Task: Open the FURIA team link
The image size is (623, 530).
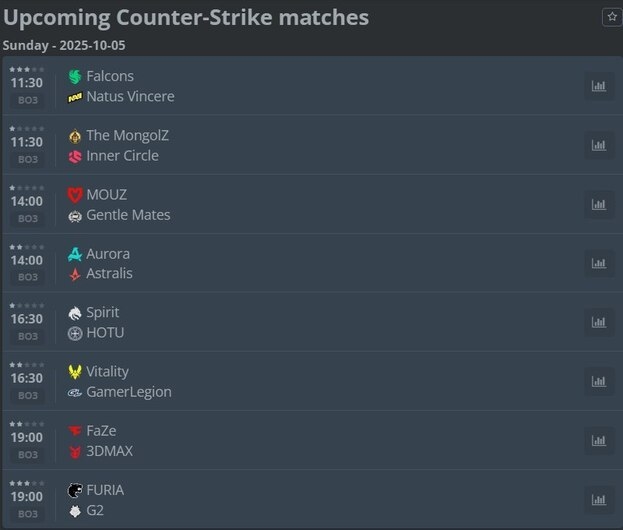Action: [x=105, y=490]
